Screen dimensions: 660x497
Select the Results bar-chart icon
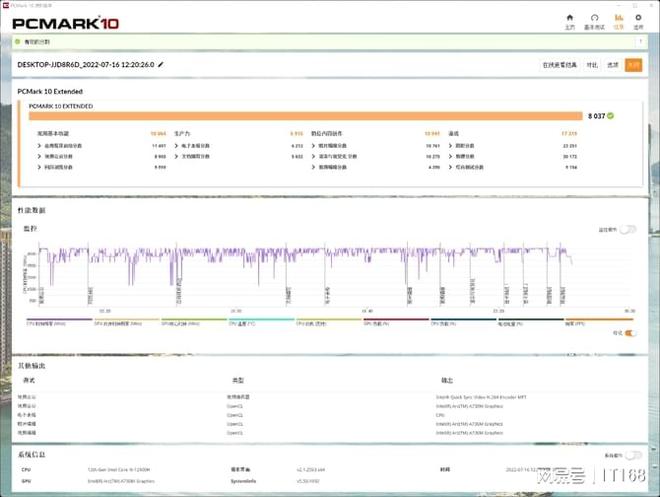(x=618, y=18)
